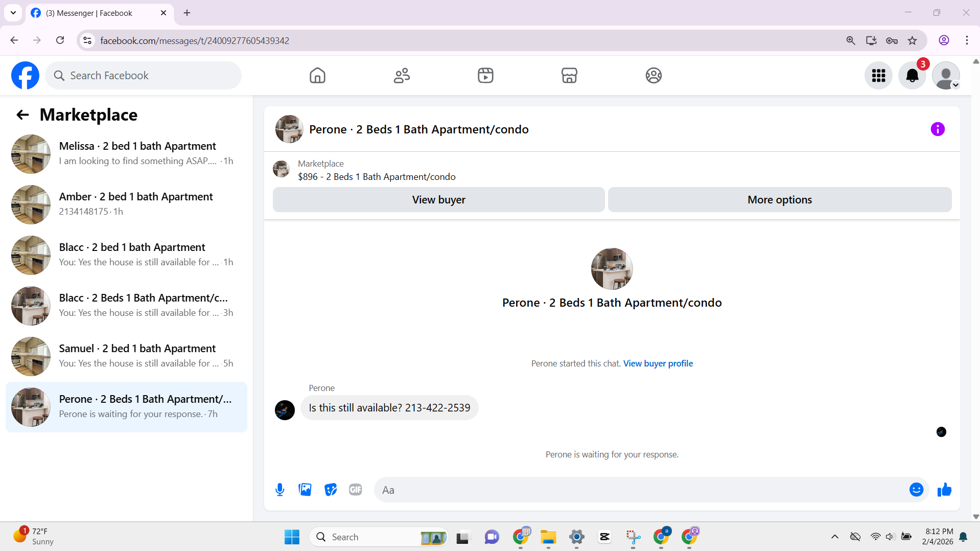The height and width of the screenshot is (551, 980).
Task: Send a thumbs-up like
Action: tap(944, 490)
